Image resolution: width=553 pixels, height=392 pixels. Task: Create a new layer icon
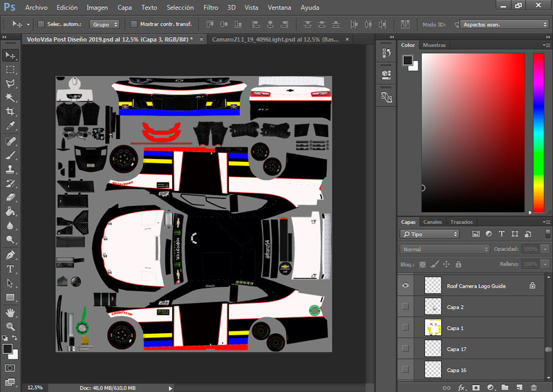(519, 387)
